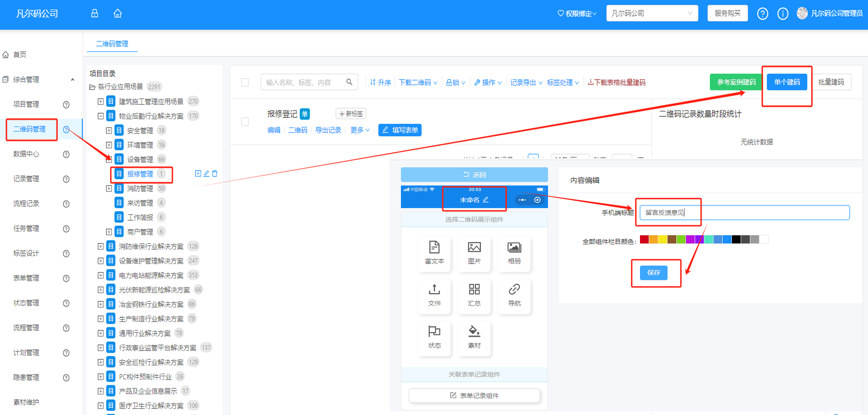
Task: Open help question mark icon in header
Action: coord(762,14)
